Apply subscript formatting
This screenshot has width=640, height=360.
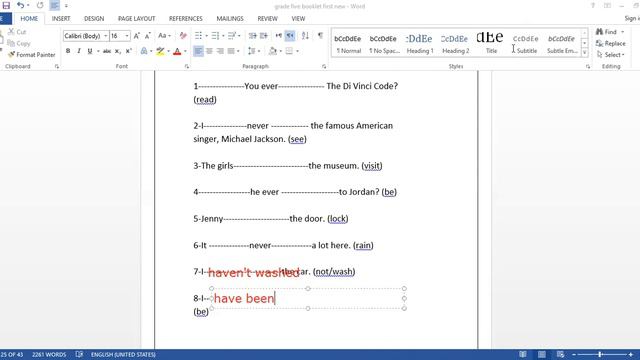(118, 51)
